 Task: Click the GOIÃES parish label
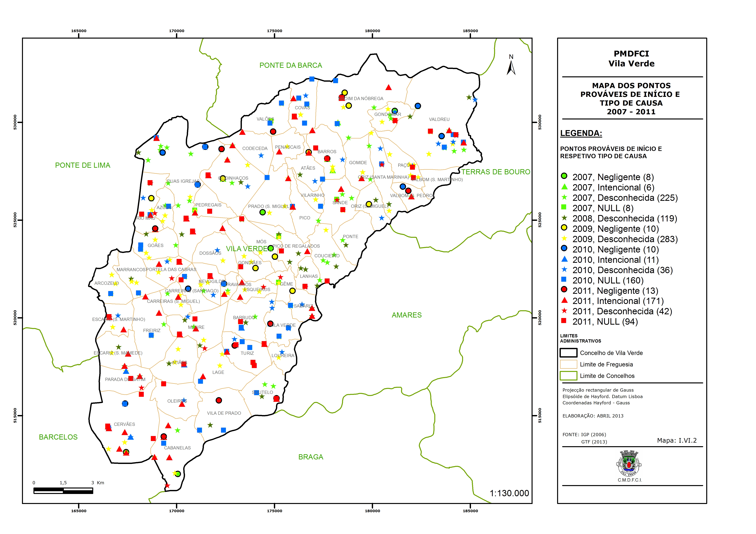pos(155,245)
